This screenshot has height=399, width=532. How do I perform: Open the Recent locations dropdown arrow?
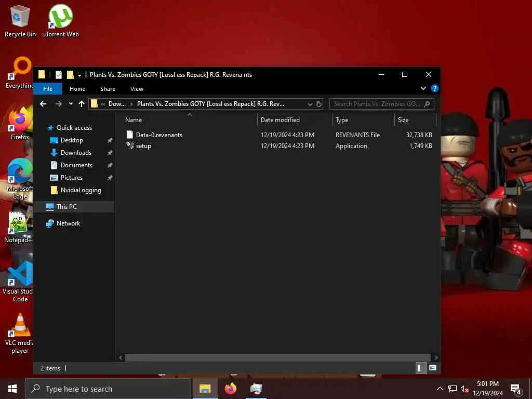click(x=71, y=104)
